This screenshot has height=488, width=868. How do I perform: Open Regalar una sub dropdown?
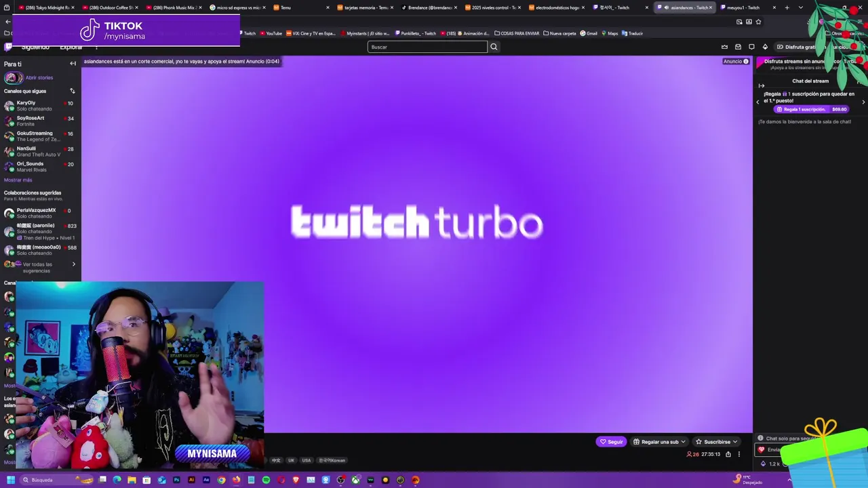point(659,442)
